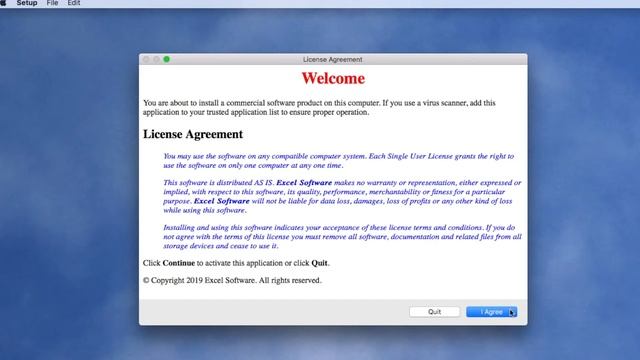The height and width of the screenshot is (360, 640).
Task: Click the 'Installing and using this software' paragraph
Action: pos(342,237)
